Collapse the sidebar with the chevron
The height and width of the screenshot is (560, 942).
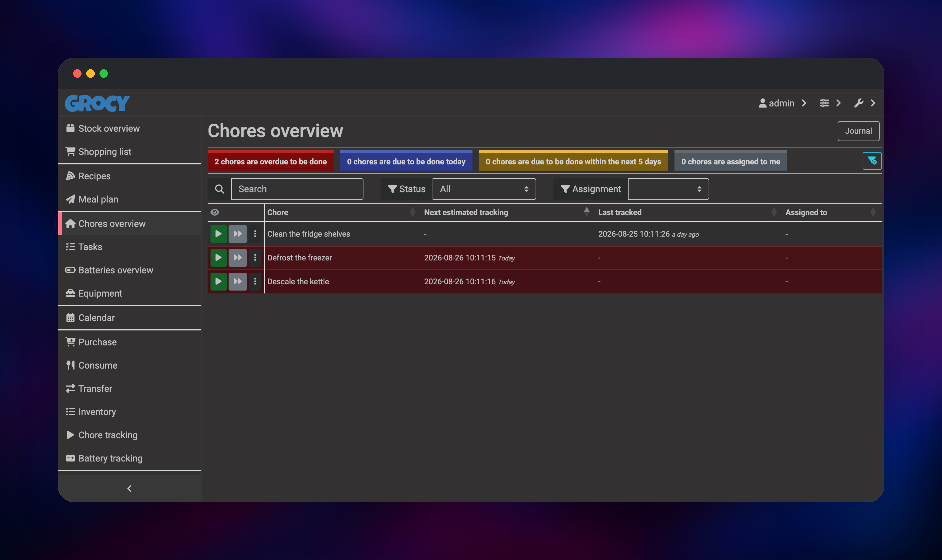click(x=129, y=488)
